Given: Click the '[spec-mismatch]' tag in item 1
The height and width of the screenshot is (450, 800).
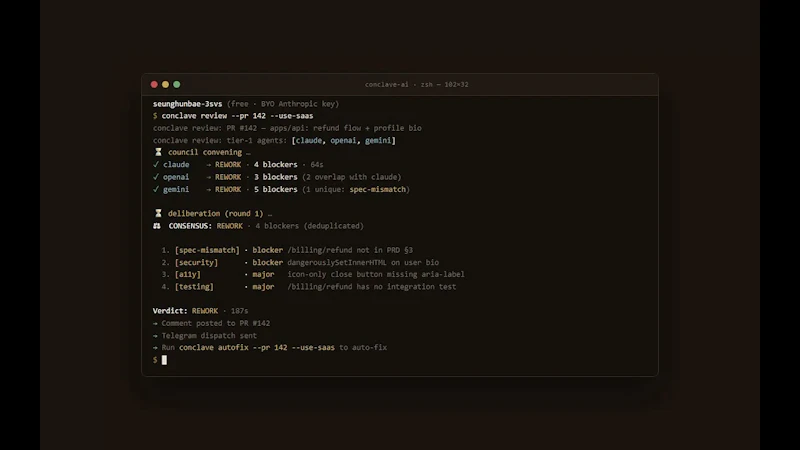Looking at the screenshot, I should (x=207, y=250).
